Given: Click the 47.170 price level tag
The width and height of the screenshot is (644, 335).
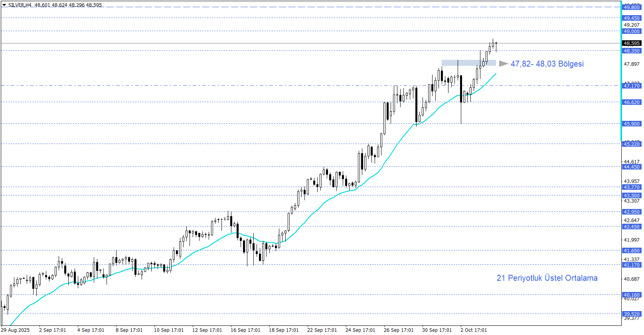Looking at the screenshot, I should [631, 86].
